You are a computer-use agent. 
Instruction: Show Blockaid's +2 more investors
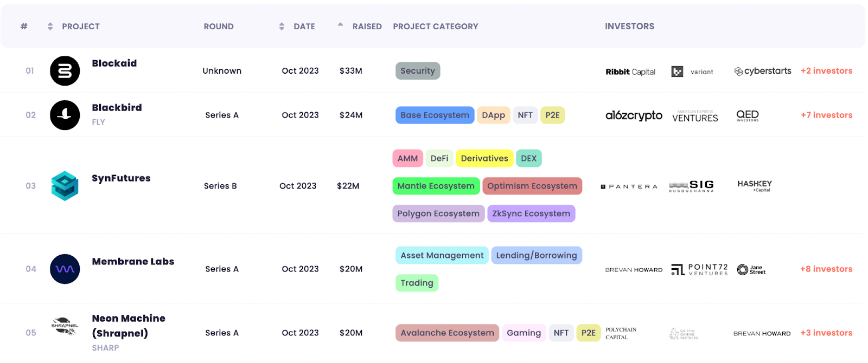826,71
